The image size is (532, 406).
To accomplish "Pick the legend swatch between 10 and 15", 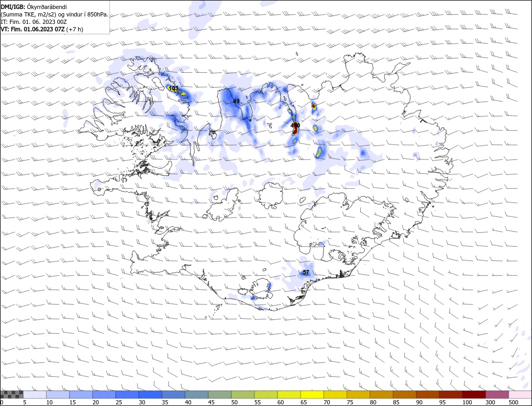I will [x=58, y=394].
